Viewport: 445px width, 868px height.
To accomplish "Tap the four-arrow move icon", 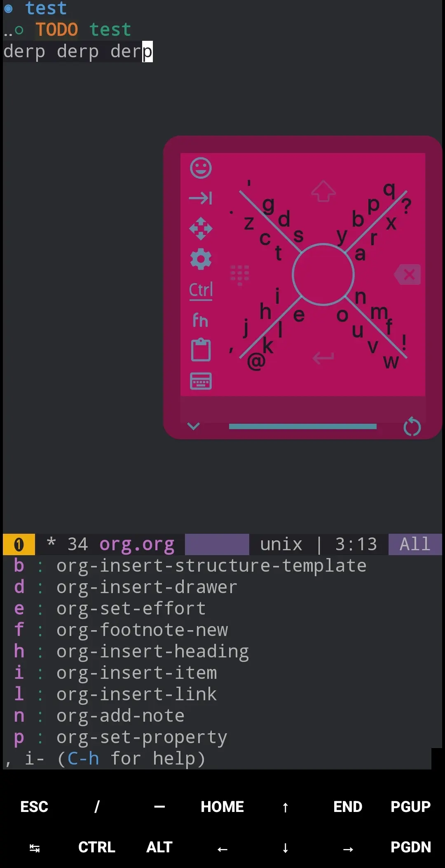I will pyautogui.click(x=201, y=228).
